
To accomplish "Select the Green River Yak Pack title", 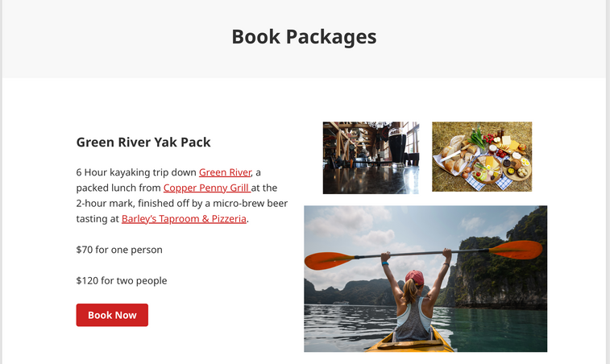I will 143,143.
